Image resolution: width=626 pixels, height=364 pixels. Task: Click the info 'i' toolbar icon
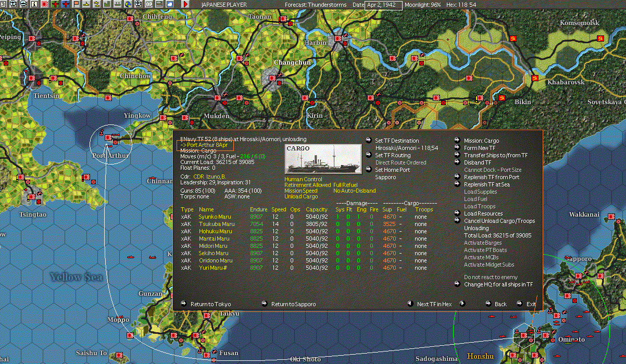point(34,4)
